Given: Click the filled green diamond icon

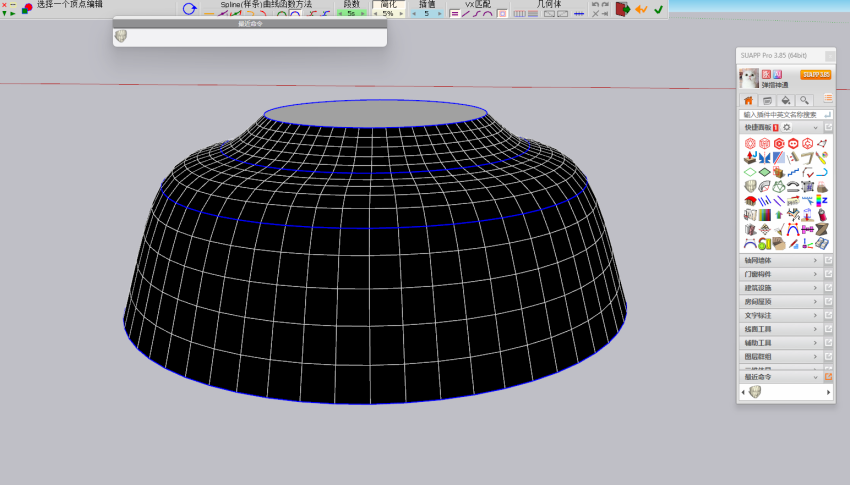Looking at the screenshot, I should pyautogui.click(x=764, y=172).
